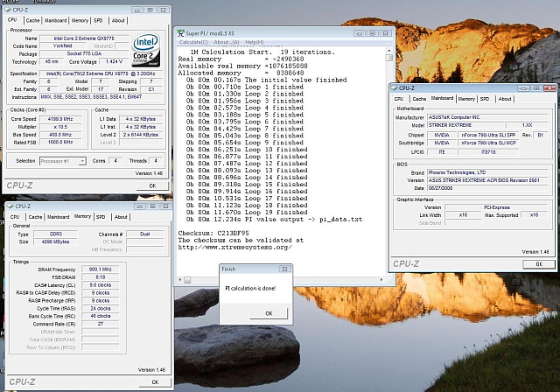Click the Channels # value Dual

[x=145, y=234]
